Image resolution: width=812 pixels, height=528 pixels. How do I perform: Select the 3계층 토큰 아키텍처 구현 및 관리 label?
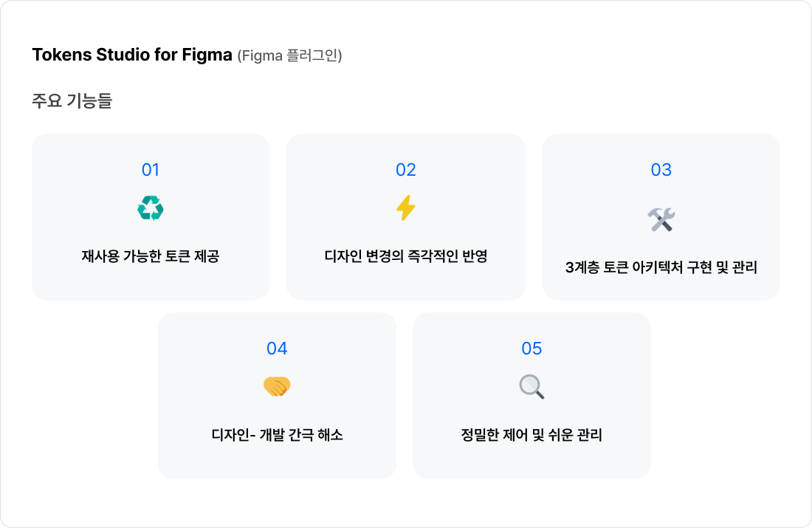coord(661,267)
